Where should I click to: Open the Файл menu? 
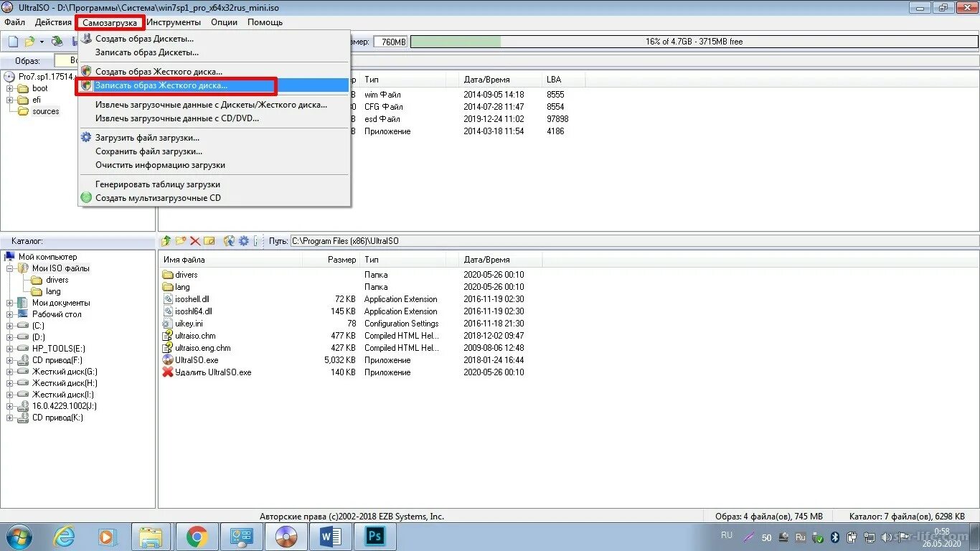click(x=14, y=22)
